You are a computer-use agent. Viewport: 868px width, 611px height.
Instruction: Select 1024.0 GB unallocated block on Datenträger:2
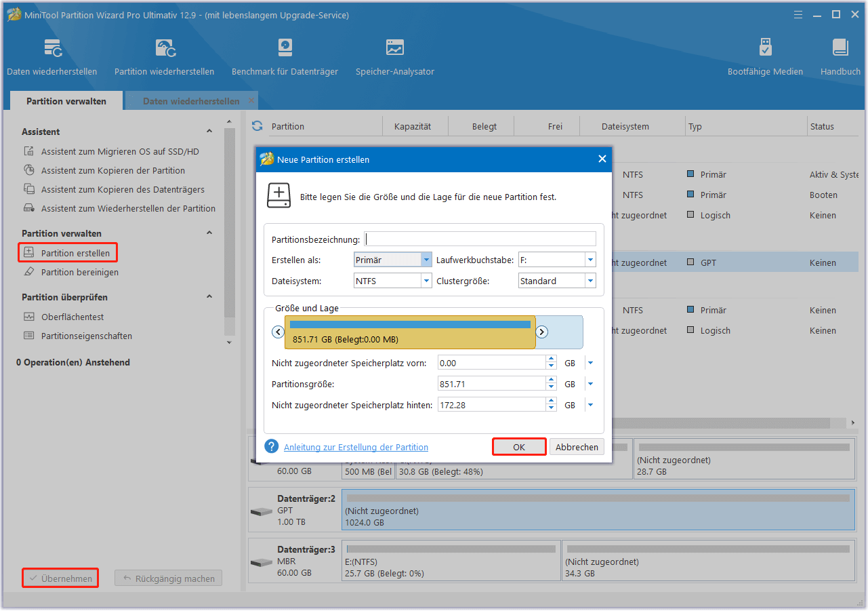[x=598, y=510]
